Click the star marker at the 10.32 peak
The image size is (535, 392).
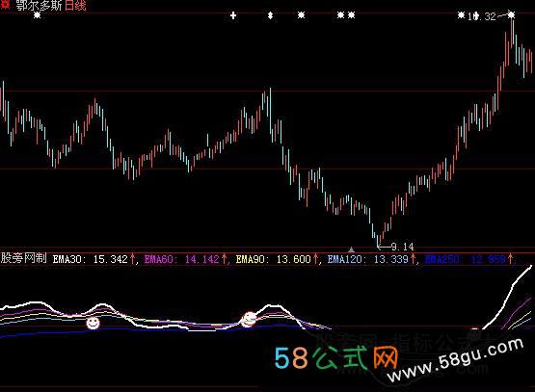(511, 14)
